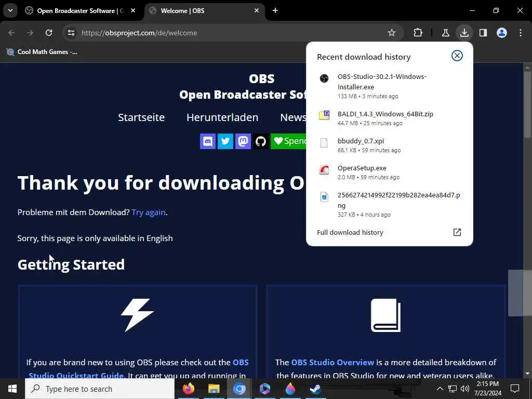
Task: Toggle the downloads toolbar icon
Action: coord(464,33)
